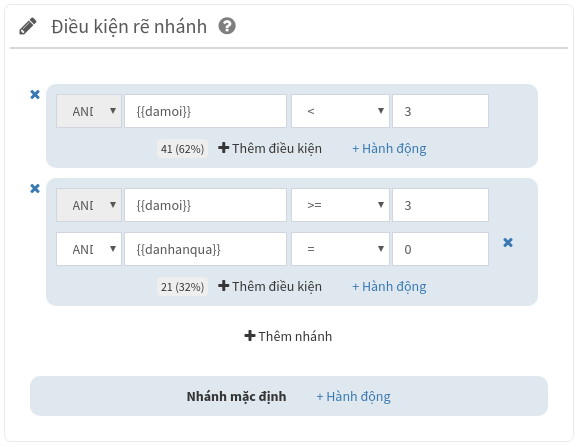Viewport: 578px width, 447px height.
Task: Remove the {{danhanqua}} condition row with X
Action: click(x=508, y=242)
